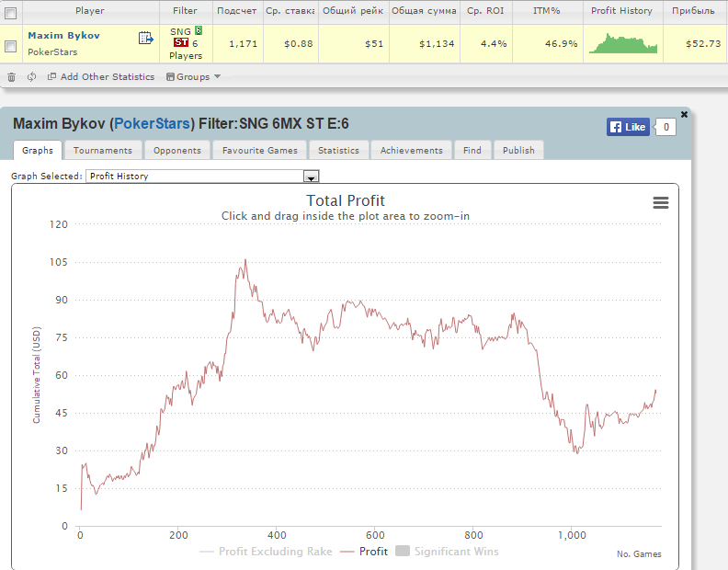The image size is (728, 570).
Task: Sort by the Прибыль column header
Action: pos(694,11)
